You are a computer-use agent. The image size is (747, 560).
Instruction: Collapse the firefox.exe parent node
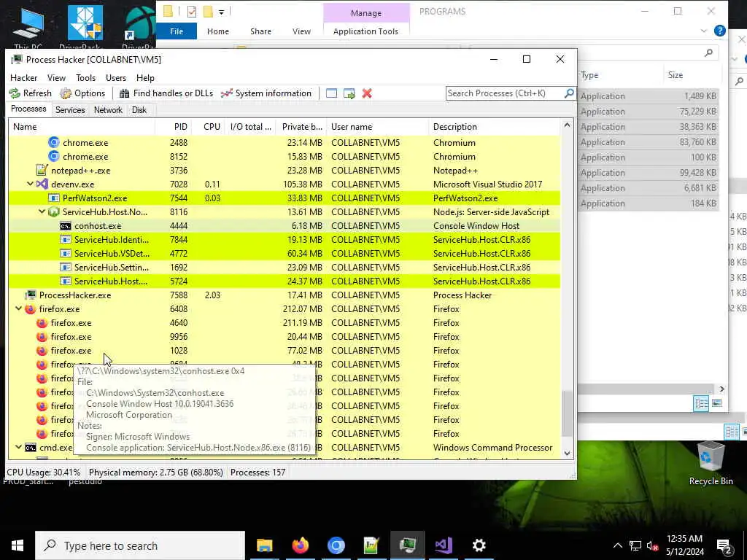tap(18, 309)
